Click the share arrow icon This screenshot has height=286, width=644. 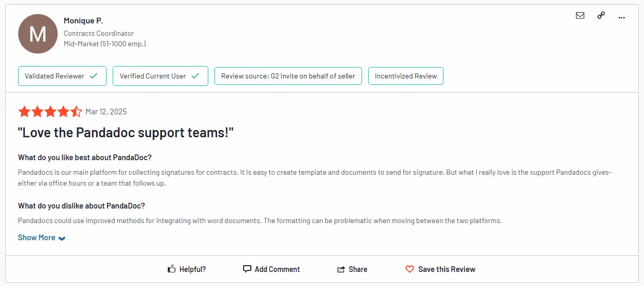coord(341,269)
